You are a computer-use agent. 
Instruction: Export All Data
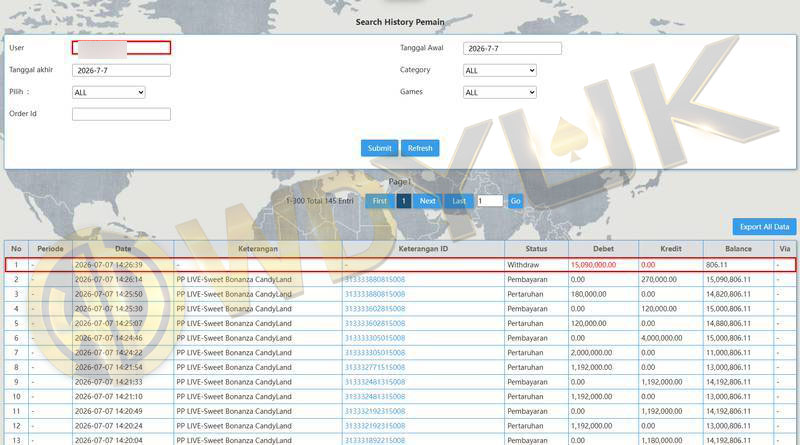pyautogui.click(x=764, y=227)
